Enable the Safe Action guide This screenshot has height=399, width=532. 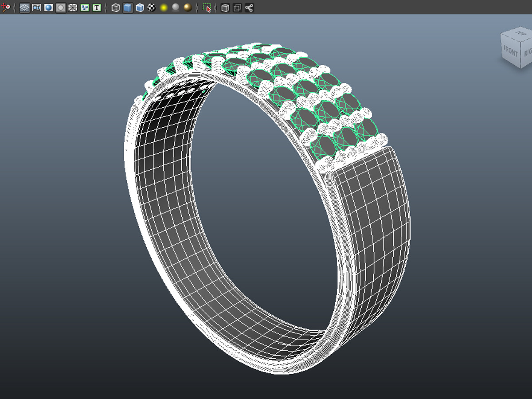tap(84, 8)
